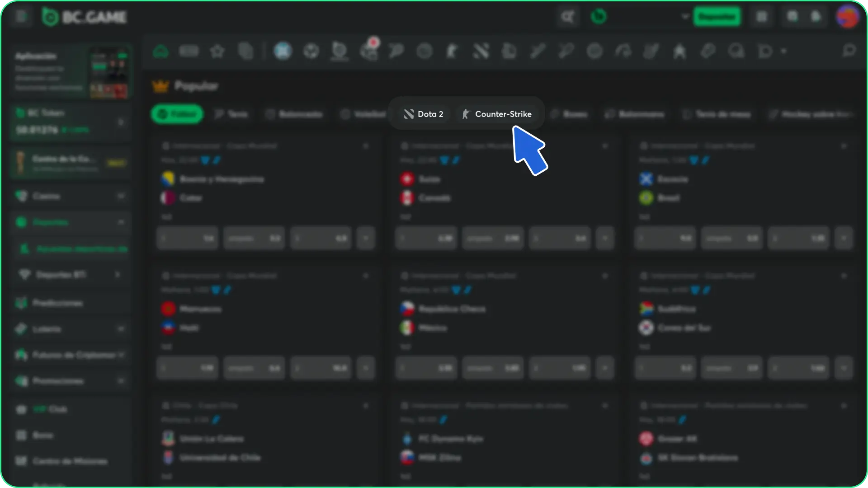Open the República Checa team name
The height and width of the screenshot is (488, 868).
[x=452, y=309]
